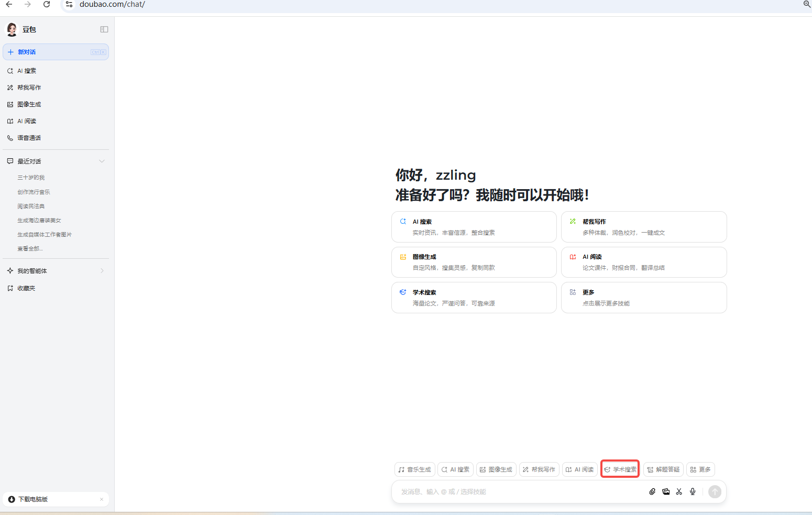Focus the message input field

pos(521,491)
